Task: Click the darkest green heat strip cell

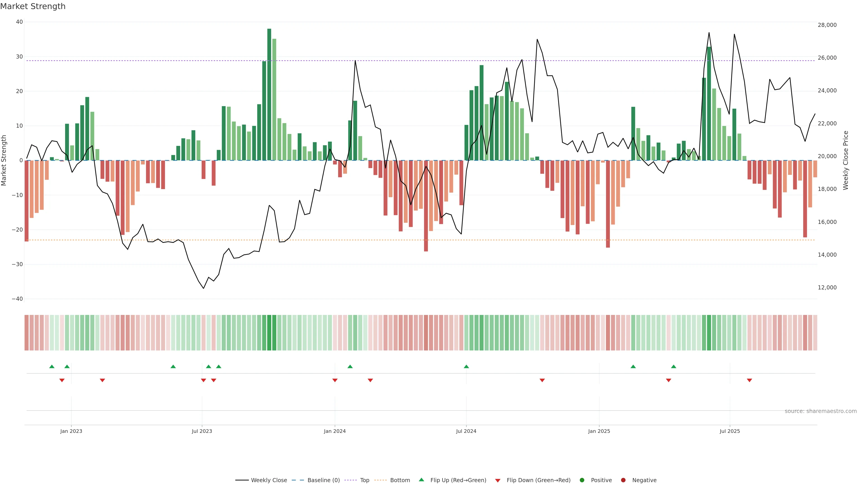Action: (269, 333)
